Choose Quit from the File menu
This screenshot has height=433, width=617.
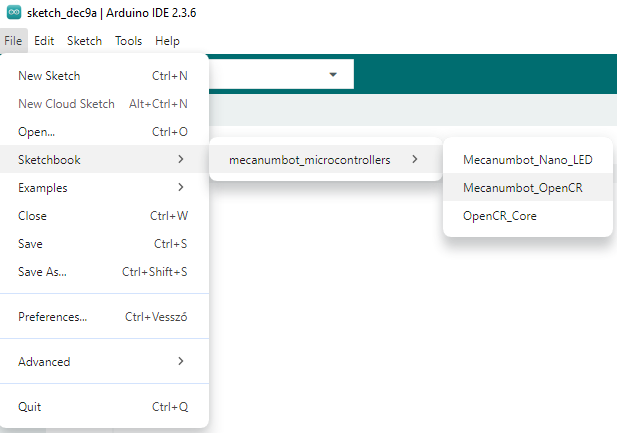coord(104,406)
